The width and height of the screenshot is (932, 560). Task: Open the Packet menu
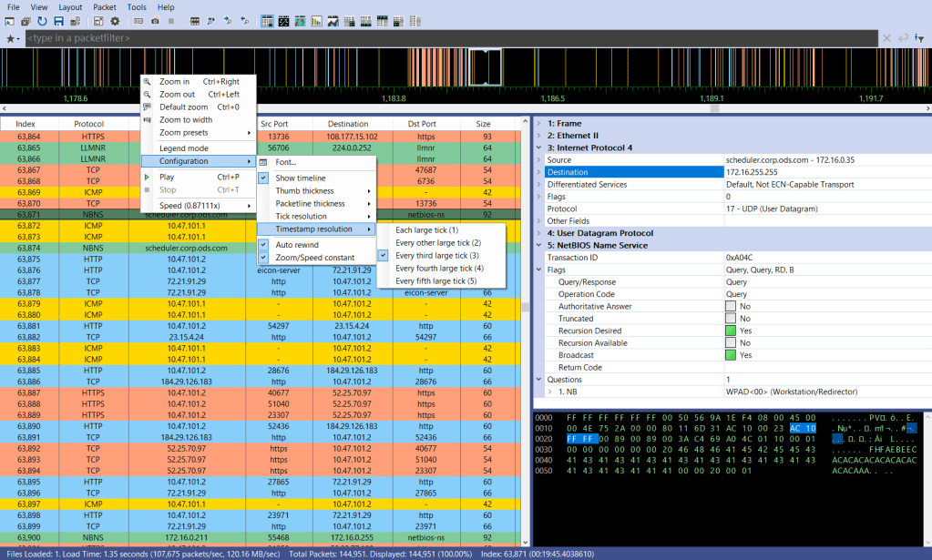(104, 6)
